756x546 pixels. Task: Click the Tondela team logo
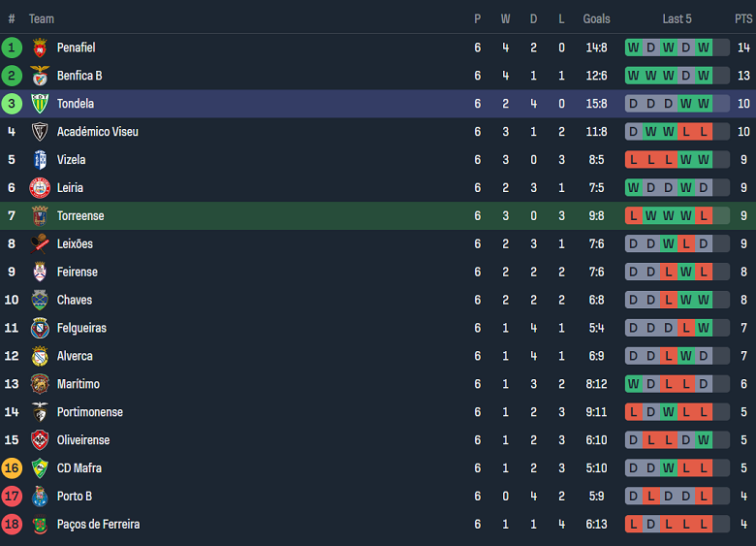tap(40, 104)
